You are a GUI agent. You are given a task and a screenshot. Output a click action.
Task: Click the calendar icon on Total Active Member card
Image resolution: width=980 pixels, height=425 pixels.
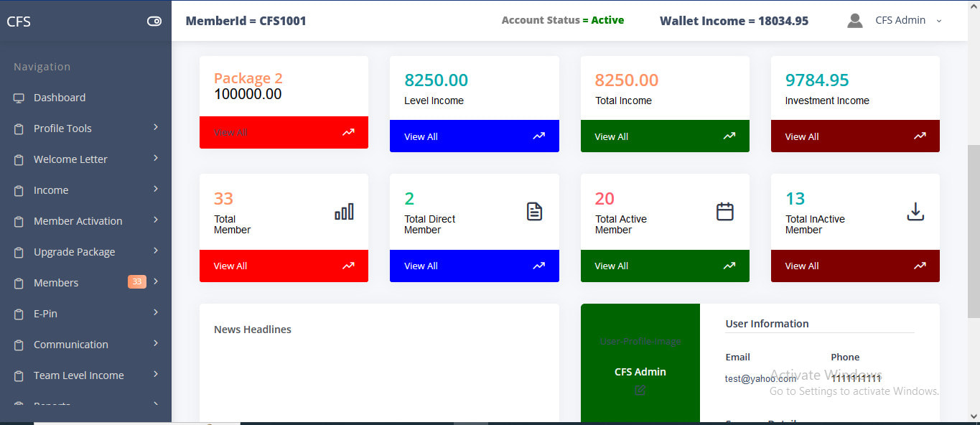[x=725, y=212]
